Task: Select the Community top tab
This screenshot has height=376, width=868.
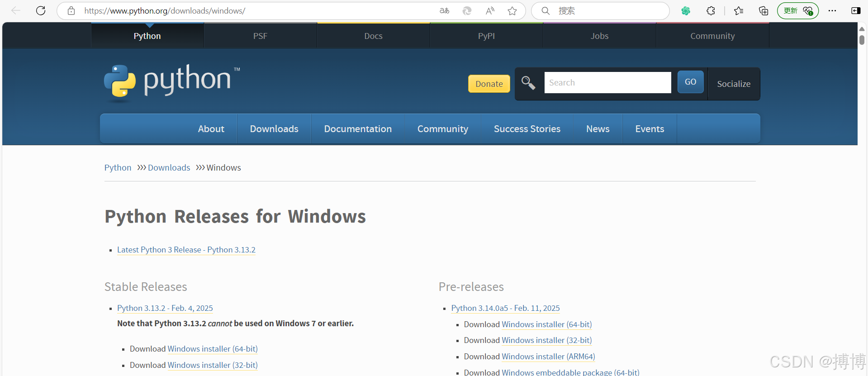Action: coord(713,36)
